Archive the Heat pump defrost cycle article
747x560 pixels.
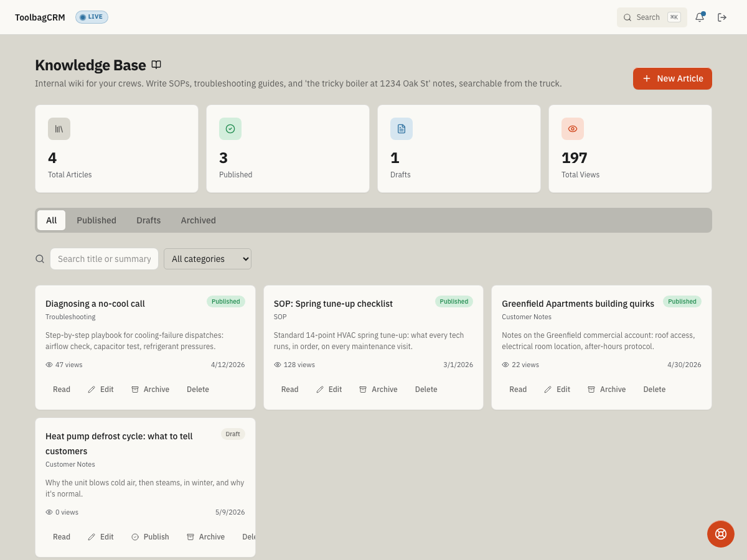(x=206, y=537)
